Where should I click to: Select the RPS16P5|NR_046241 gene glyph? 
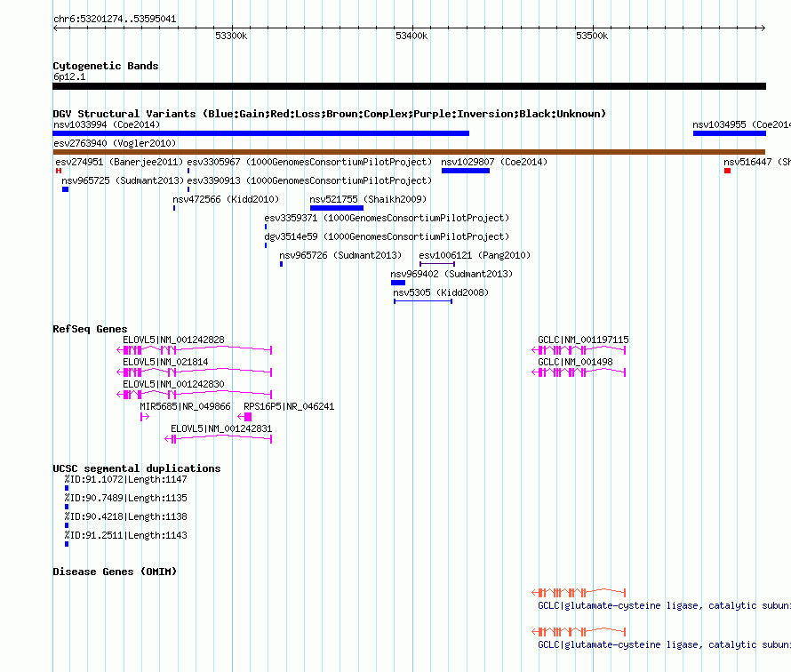click(x=244, y=417)
